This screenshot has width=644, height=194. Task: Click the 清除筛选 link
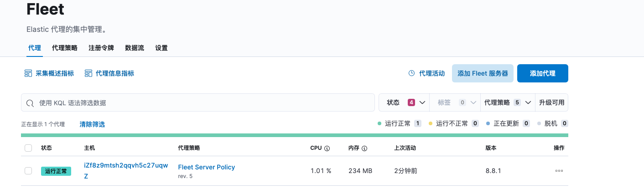point(92,124)
